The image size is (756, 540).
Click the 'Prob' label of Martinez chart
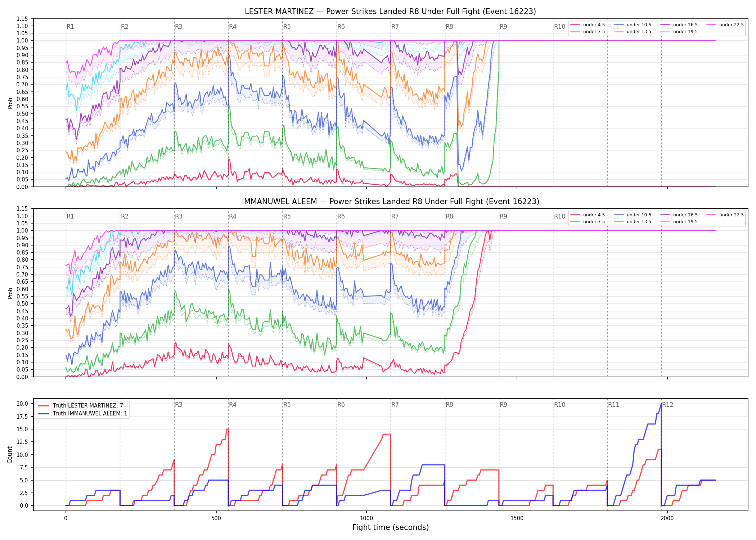[x=10, y=103]
